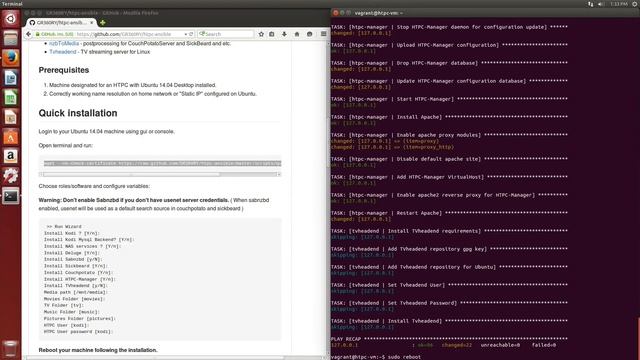Click the network indicator in top panel
This screenshot has width=640, height=360.
pos(591,4)
